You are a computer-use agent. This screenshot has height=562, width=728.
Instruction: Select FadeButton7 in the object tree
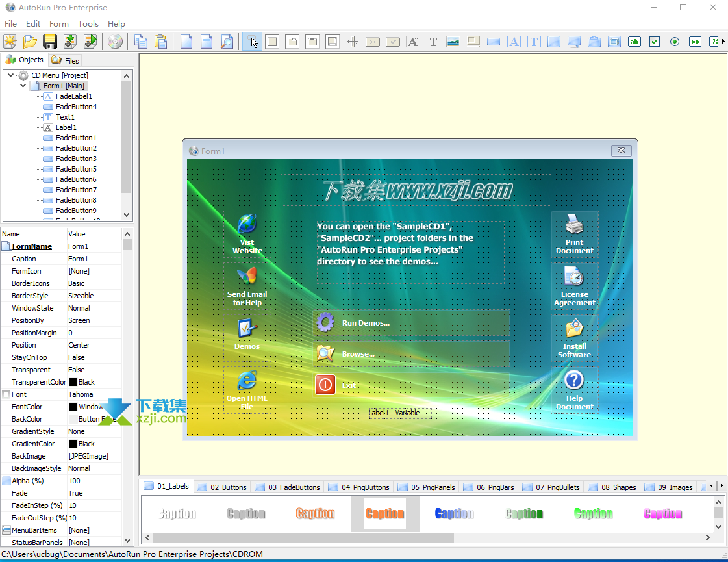point(76,190)
